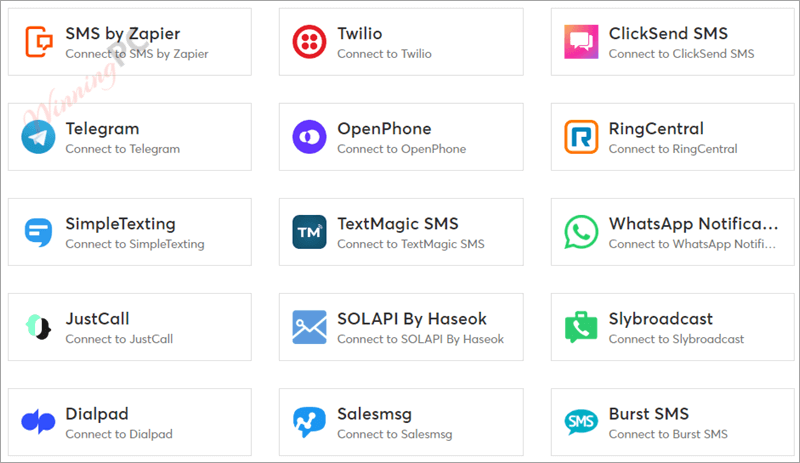
Task: Click the ClickSend SMS pink chat icon
Action: [581, 42]
